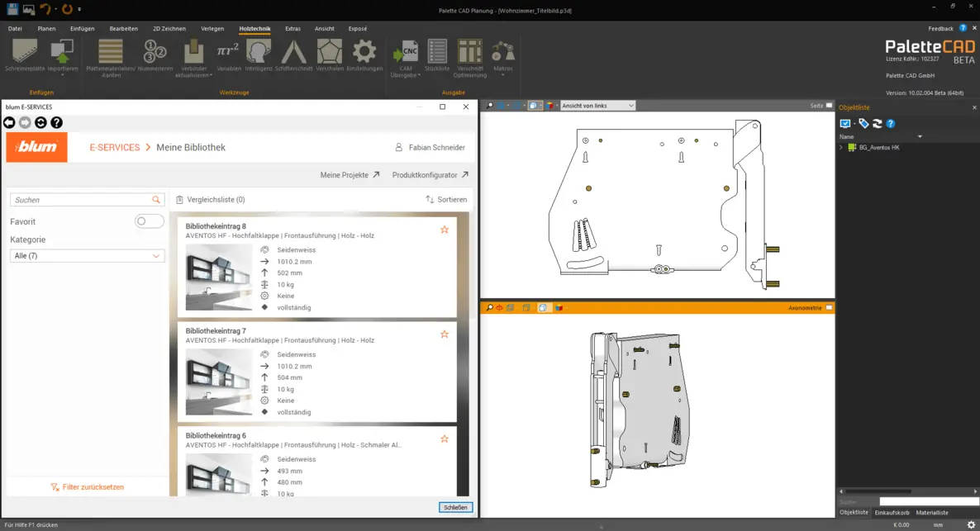The height and width of the screenshot is (531, 980).
Task: Click the blue help icon in Objektliste
Action: pyautogui.click(x=892, y=124)
